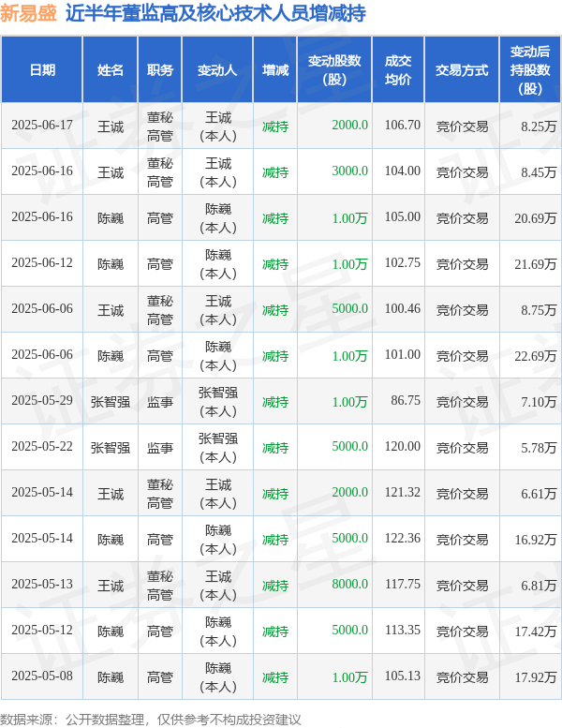
Task: Click the 变动后持股数(股) column header
Action: pos(530,70)
